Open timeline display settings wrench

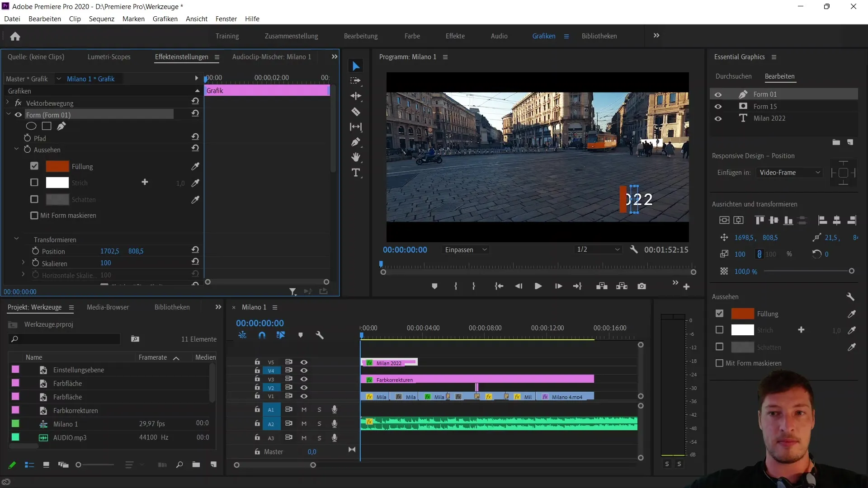click(320, 335)
